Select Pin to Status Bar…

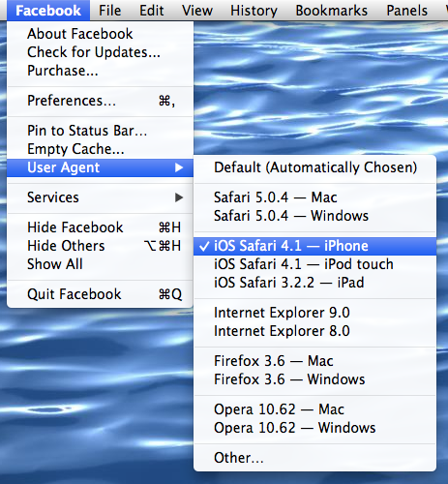click(x=100, y=131)
